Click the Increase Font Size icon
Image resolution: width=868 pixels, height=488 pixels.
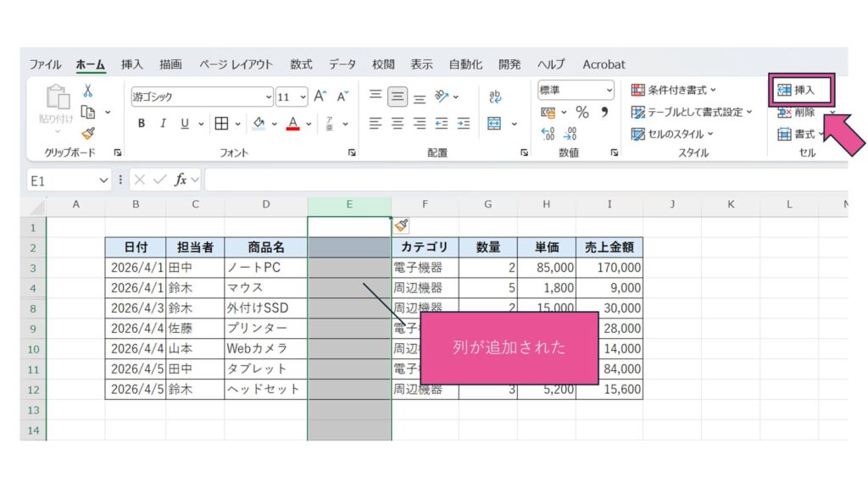pyautogui.click(x=320, y=97)
